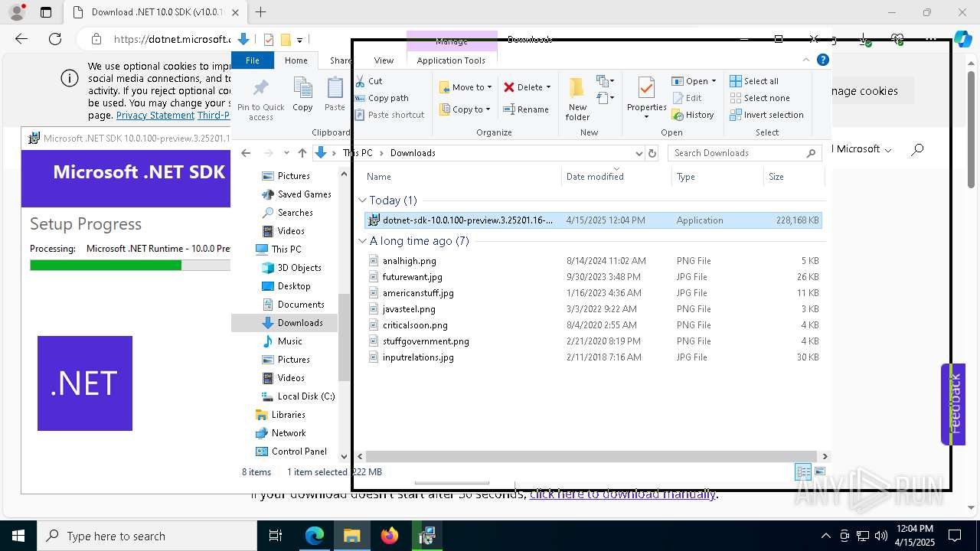
Task: Click the red Delete icon
Action: click(x=509, y=87)
